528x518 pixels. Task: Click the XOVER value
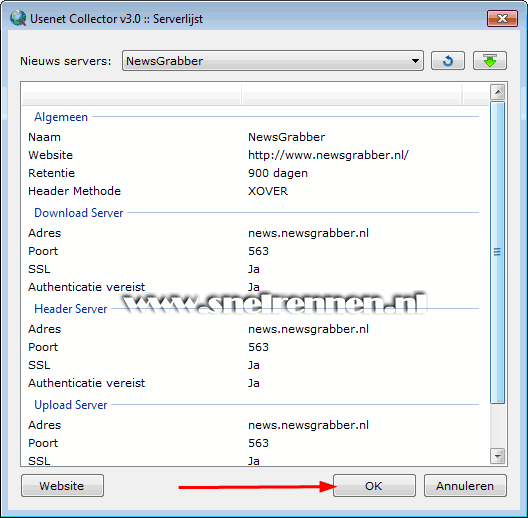(268, 191)
